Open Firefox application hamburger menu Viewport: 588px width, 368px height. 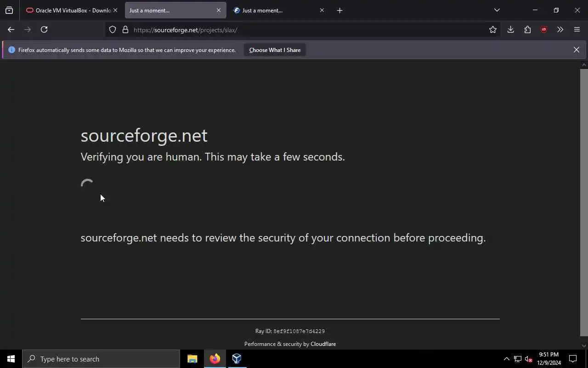[577, 29]
